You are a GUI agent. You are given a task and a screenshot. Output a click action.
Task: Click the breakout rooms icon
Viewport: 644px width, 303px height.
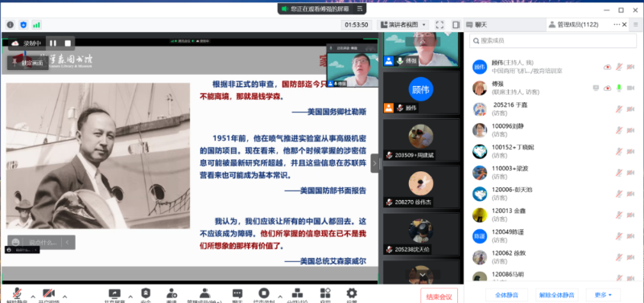click(x=297, y=293)
